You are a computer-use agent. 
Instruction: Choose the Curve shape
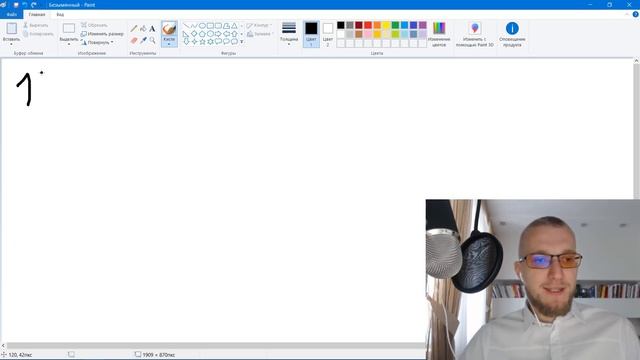(x=194, y=26)
